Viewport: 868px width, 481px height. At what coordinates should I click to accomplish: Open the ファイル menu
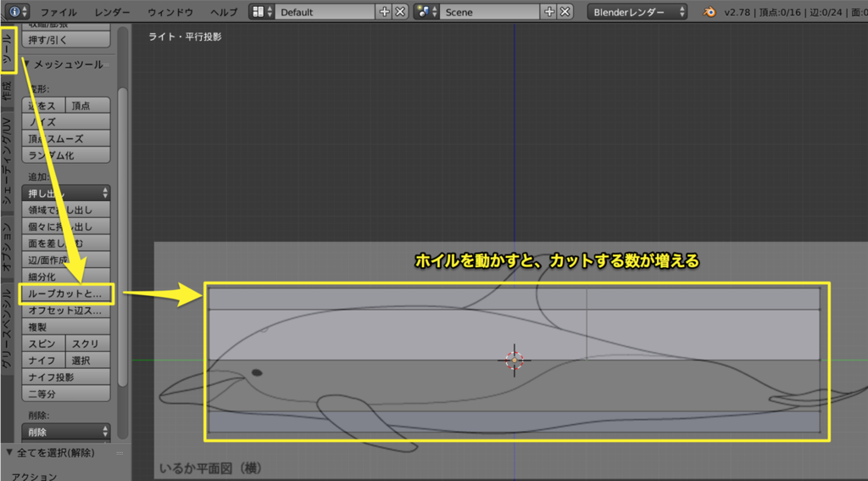click(58, 12)
